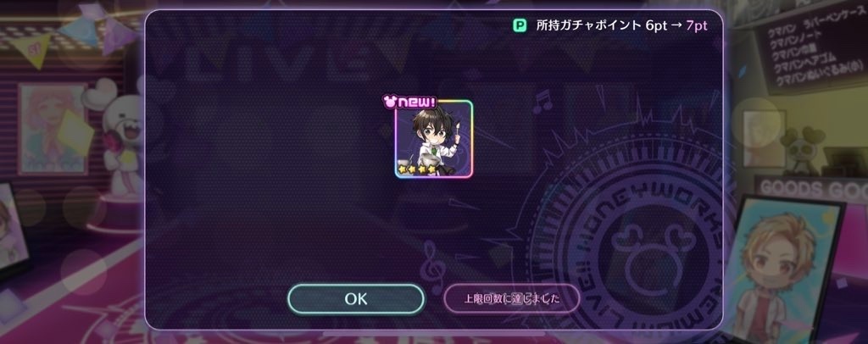Tap the GOODS shelf sign
Screen dimensions: 868x344
pos(811,187)
